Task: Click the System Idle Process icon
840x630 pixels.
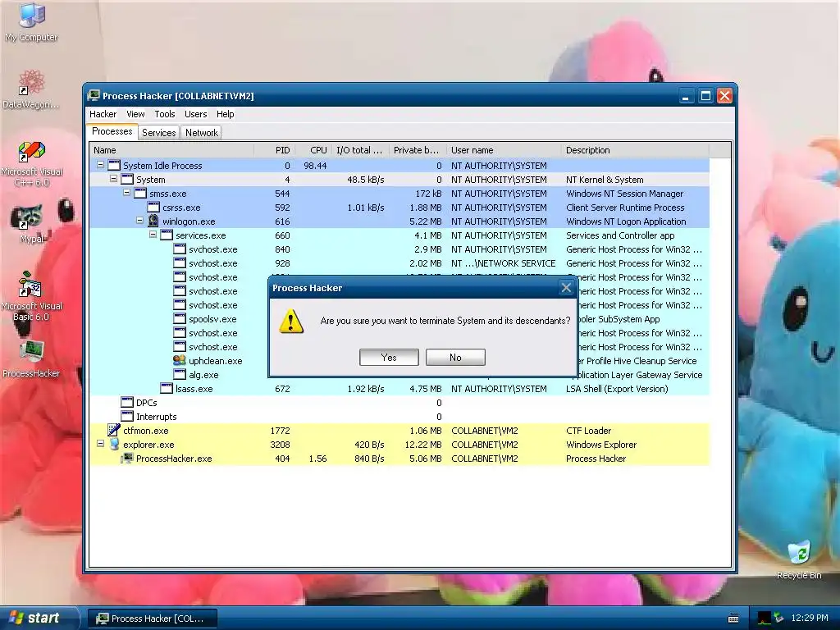Action: click(x=114, y=165)
